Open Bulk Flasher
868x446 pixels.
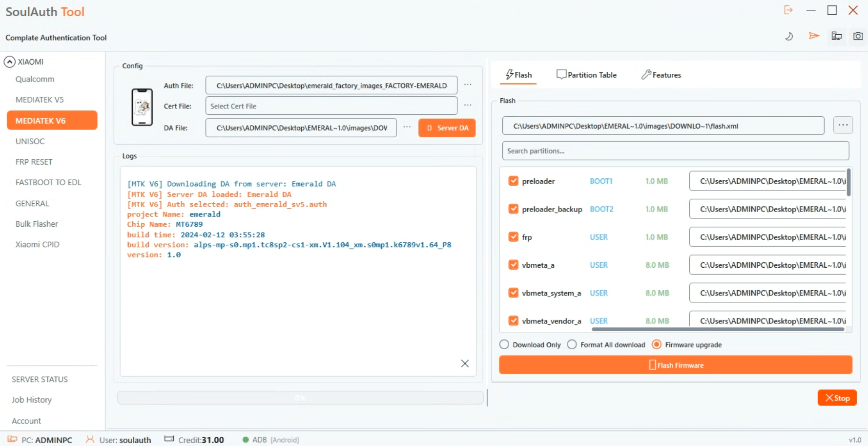point(37,224)
